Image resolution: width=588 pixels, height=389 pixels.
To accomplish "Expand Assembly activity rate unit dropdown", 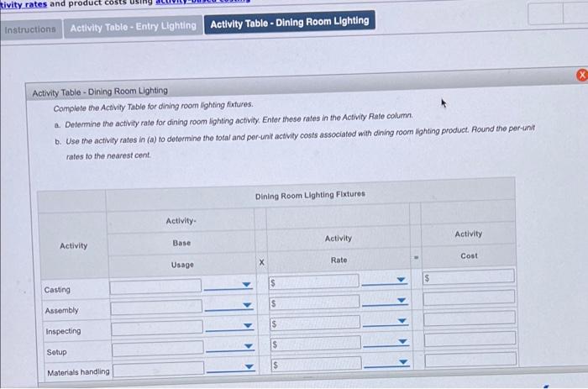I will coord(385,301).
